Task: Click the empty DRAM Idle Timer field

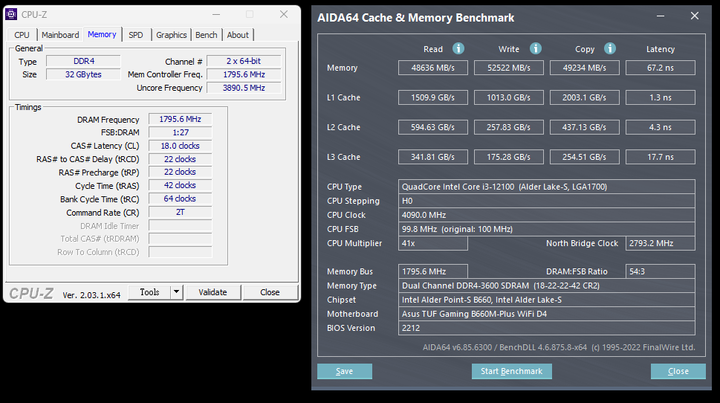Action: [180, 225]
